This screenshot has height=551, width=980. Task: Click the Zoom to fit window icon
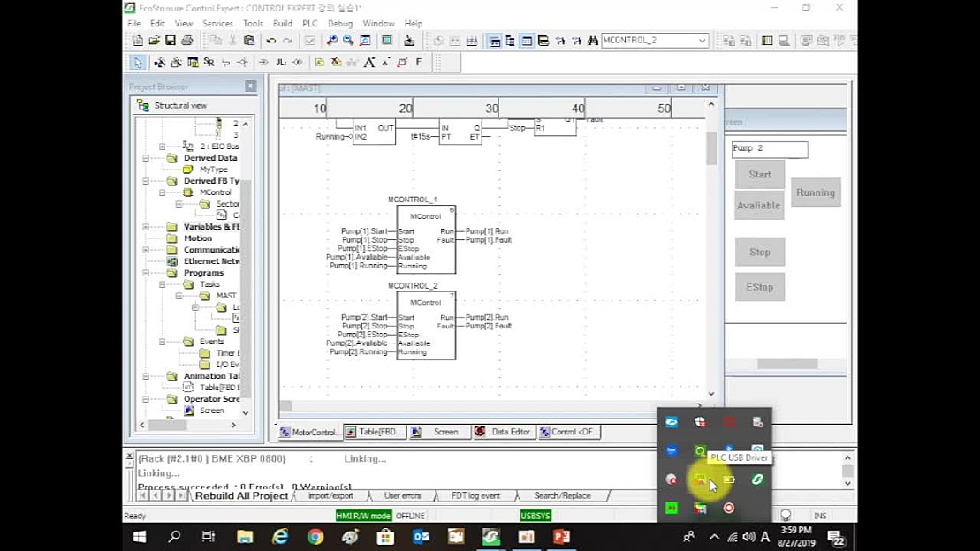click(x=366, y=41)
